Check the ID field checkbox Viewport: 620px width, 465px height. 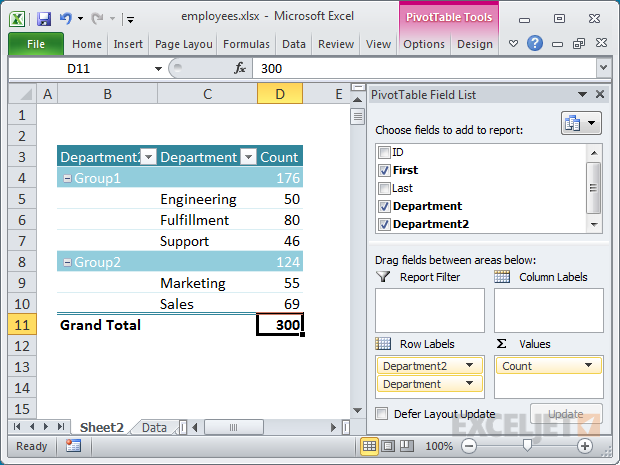(x=383, y=152)
